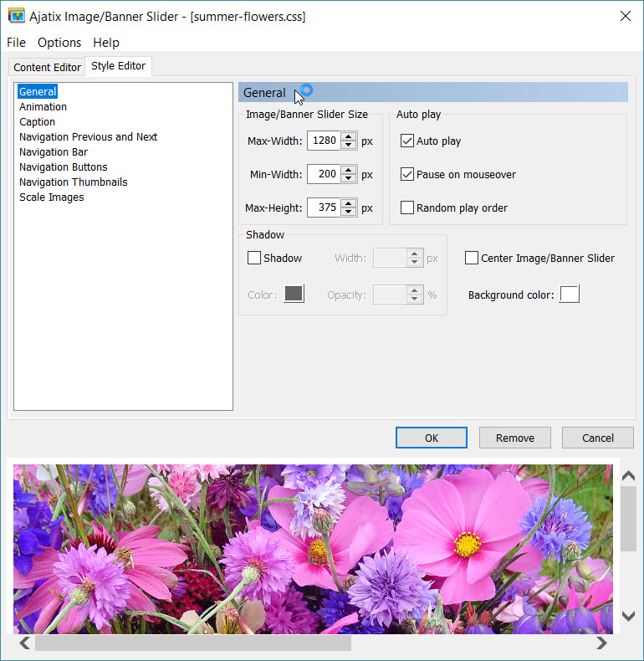Click the Ajatix app icon in title bar
Viewport: 644px width, 661px height.
(16, 16)
